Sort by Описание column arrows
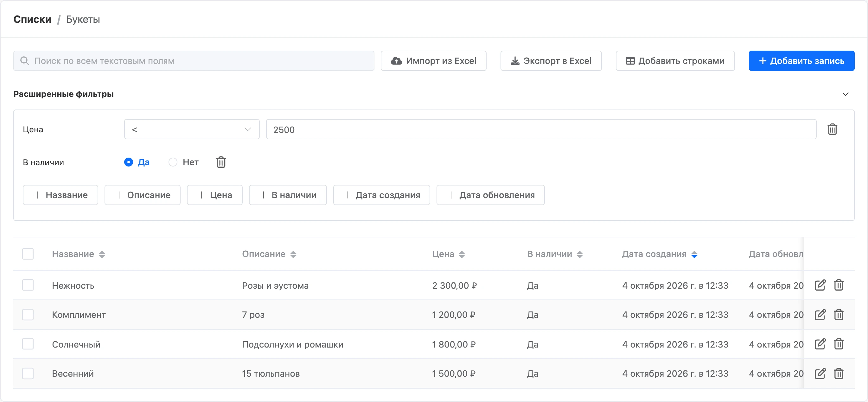This screenshot has width=868, height=402. click(293, 254)
